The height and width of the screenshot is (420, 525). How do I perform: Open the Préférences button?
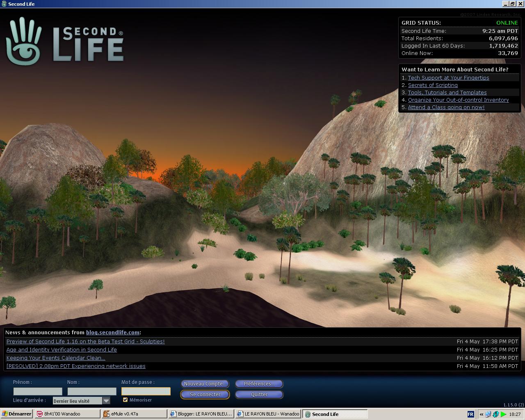259,384
